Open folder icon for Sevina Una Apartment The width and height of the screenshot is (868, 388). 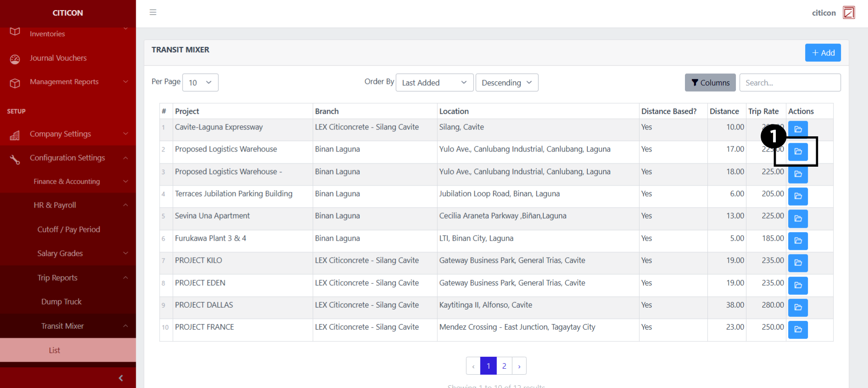(x=798, y=219)
